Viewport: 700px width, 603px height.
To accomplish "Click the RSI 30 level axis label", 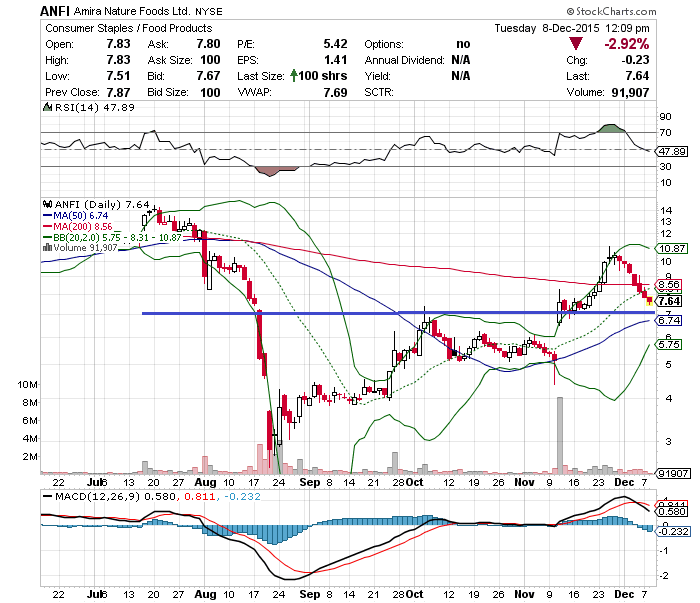I will [x=665, y=166].
